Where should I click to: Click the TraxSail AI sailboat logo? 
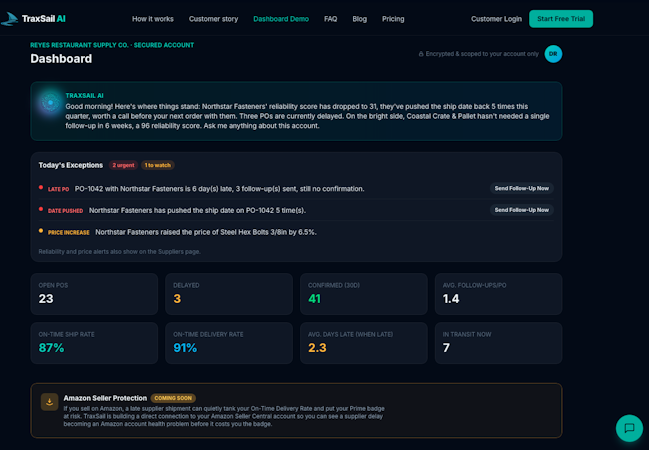10,19
